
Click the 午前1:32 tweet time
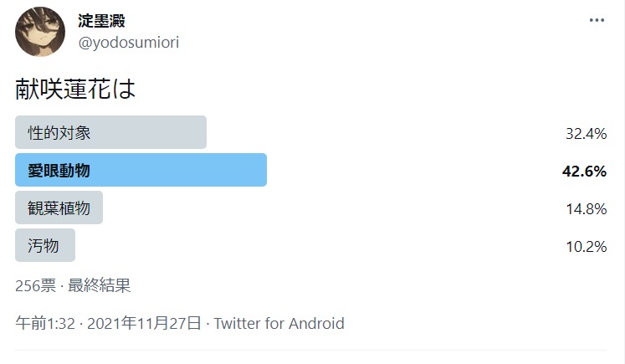pos(47,323)
